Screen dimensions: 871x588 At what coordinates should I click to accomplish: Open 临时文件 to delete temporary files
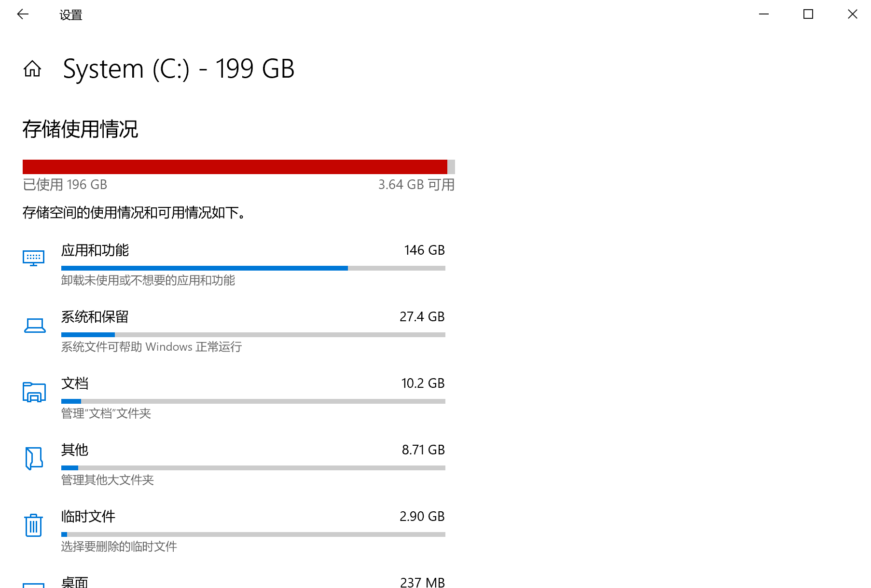click(88, 517)
